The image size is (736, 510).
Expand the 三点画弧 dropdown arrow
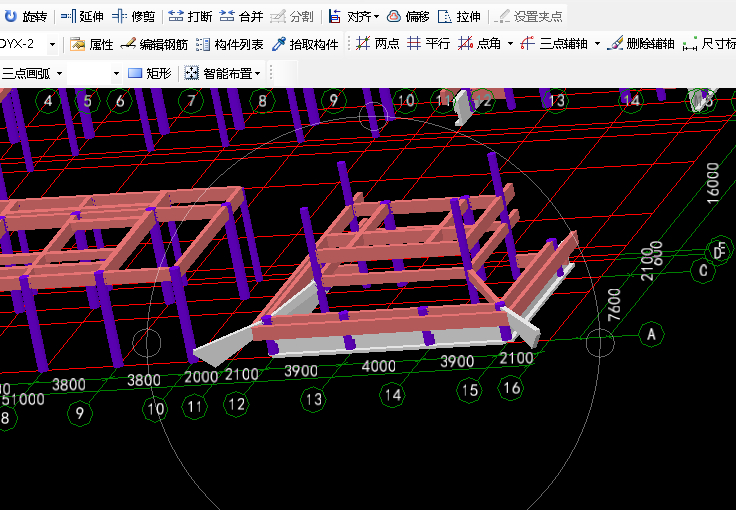[x=59, y=74]
